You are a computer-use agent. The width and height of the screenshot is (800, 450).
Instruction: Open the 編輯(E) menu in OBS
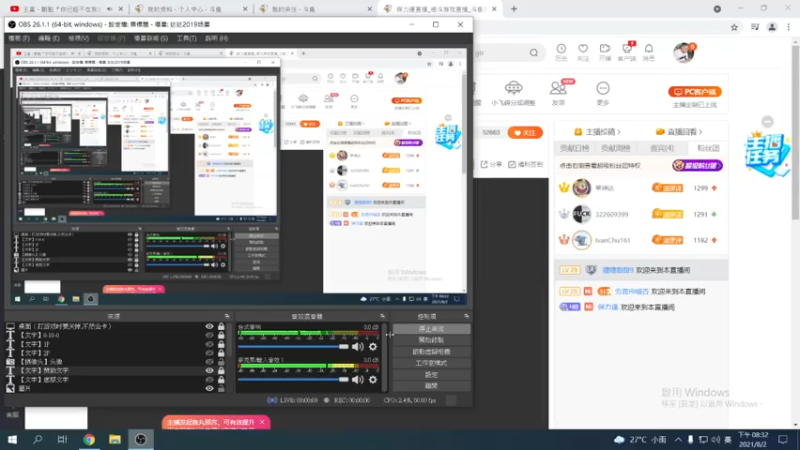click(x=49, y=38)
